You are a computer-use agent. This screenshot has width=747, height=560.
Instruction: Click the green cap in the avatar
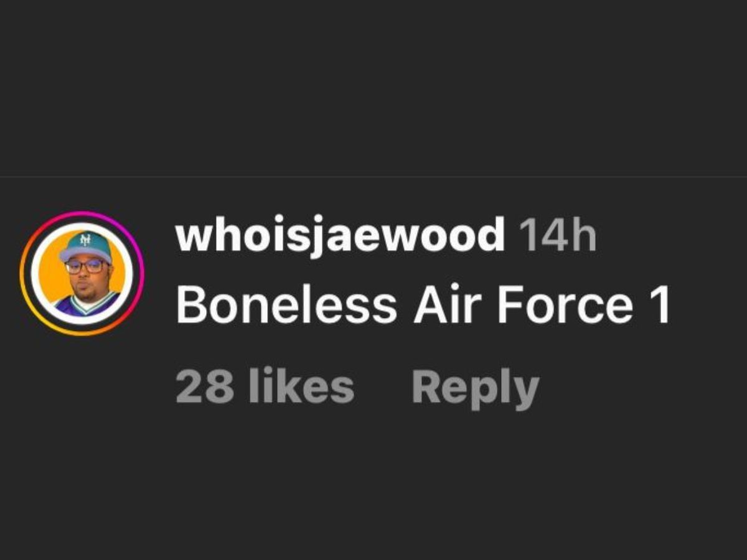click(86, 245)
